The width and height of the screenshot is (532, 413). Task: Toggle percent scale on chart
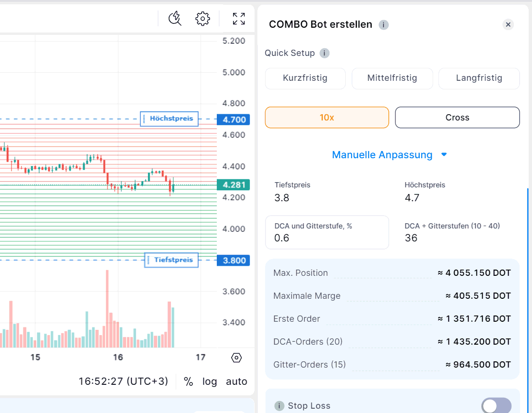coord(189,381)
